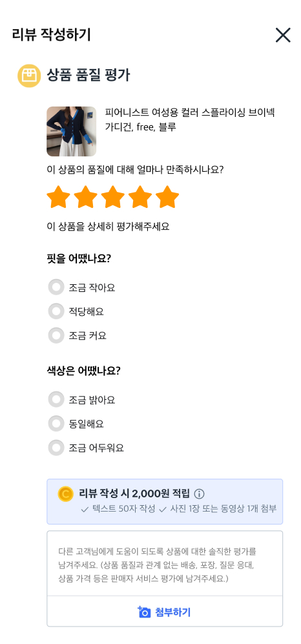Open the reward info circle icon
The height and width of the screenshot is (644, 301).
pos(199,493)
